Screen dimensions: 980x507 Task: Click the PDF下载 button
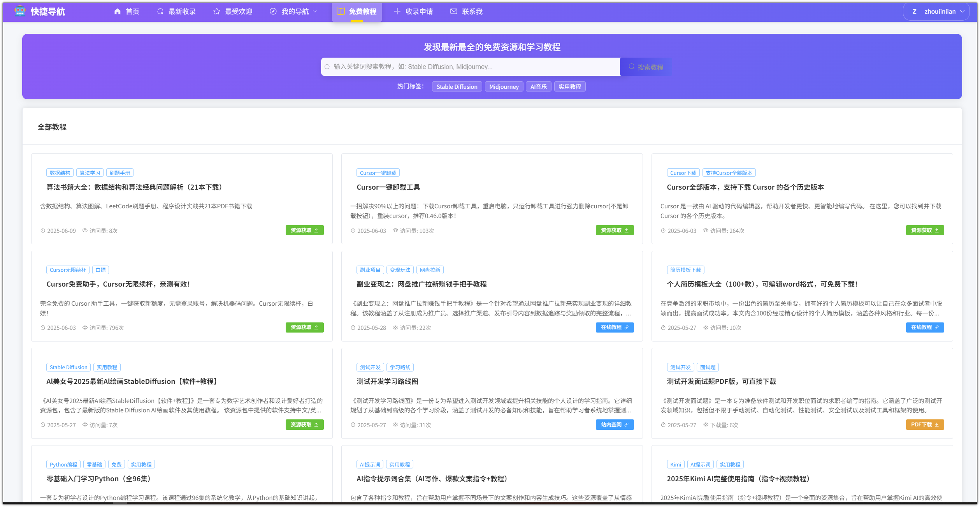[925, 425]
